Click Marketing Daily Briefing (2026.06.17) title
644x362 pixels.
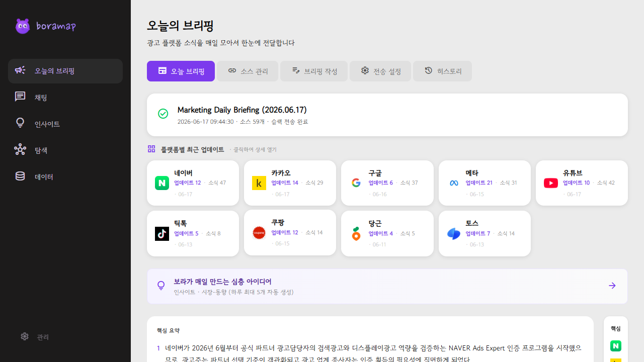(x=242, y=110)
